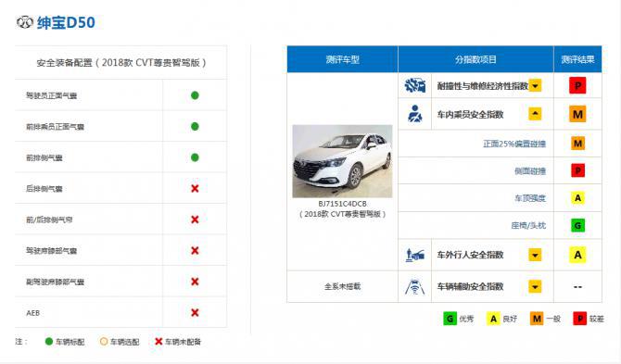Viewport: 621px width, 364px height.
Task: Click the 耐撞性与维修经济性指数 label
Action: [482, 86]
